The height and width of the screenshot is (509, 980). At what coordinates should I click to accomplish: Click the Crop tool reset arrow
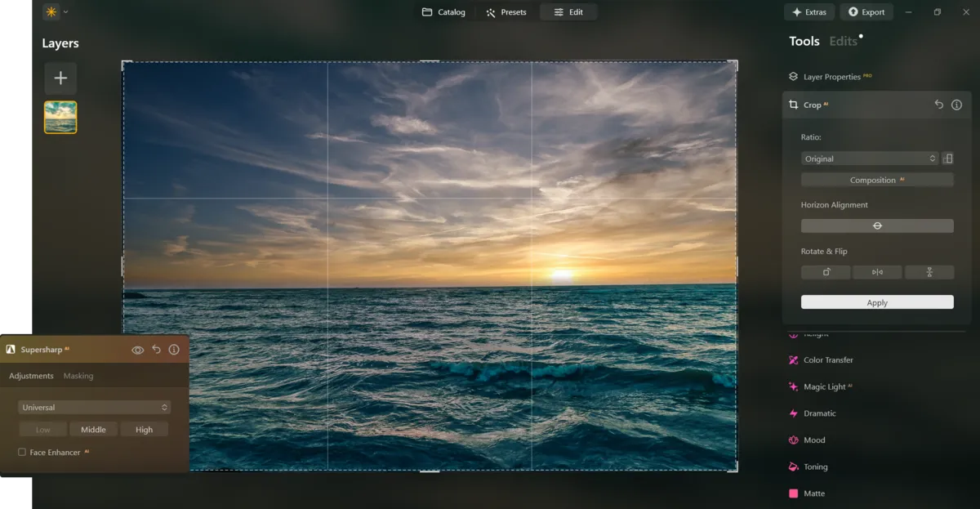point(939,105)
